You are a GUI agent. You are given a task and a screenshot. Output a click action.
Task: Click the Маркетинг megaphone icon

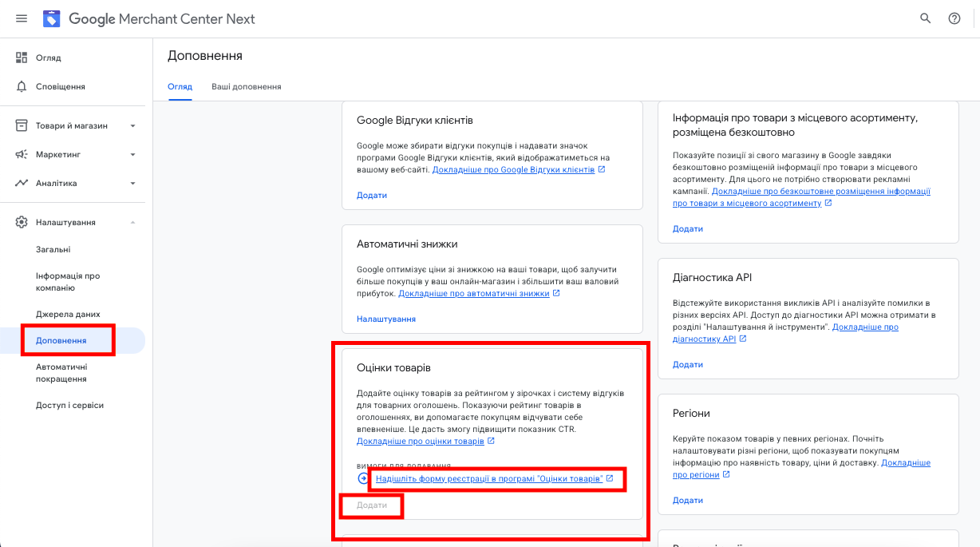(22, 154)
